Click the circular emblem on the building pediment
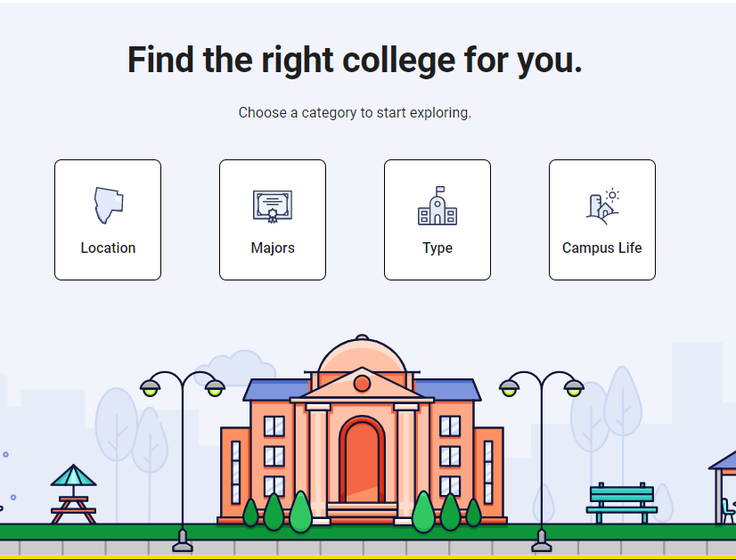736x560 pixels. (362, 383)
